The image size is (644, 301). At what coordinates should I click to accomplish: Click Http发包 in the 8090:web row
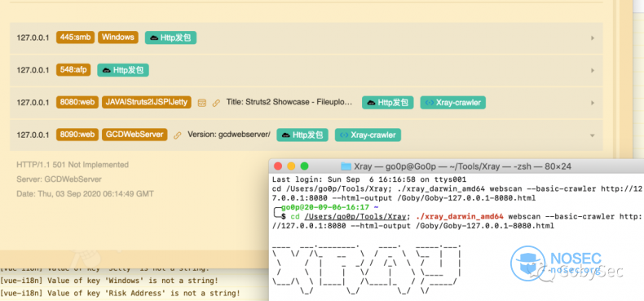(302, 135)
